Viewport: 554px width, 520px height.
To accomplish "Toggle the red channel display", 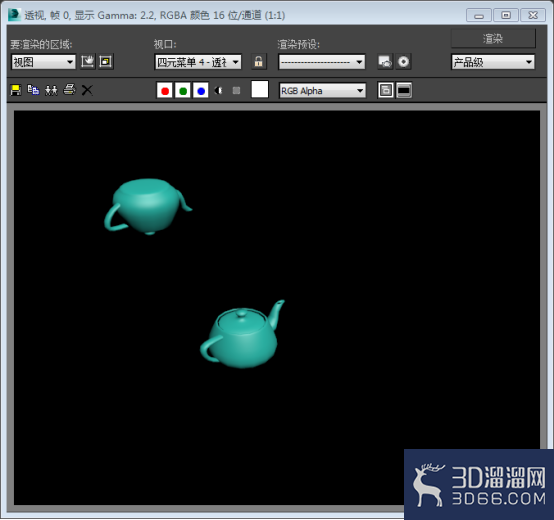I will [x=165, y=90].
